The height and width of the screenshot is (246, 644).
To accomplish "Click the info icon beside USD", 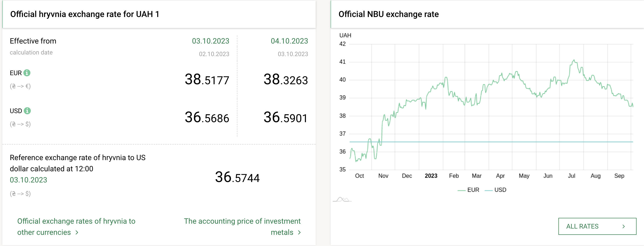I will tap(27, 111).
